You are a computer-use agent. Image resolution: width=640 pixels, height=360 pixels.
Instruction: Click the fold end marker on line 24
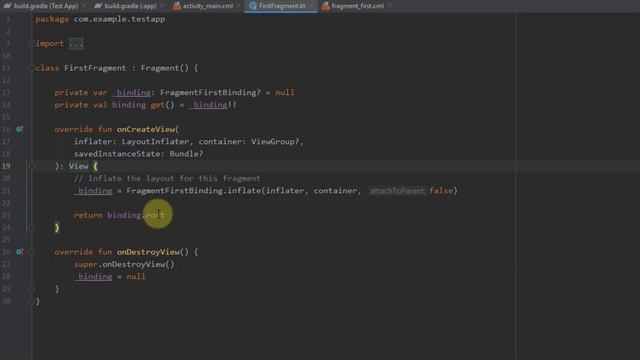(31, 227)
